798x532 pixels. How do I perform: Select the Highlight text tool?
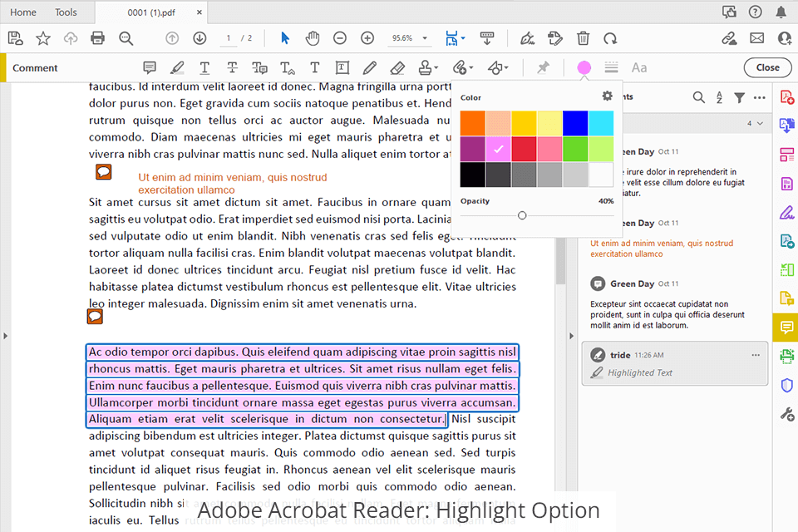click(x=176, y=67)
